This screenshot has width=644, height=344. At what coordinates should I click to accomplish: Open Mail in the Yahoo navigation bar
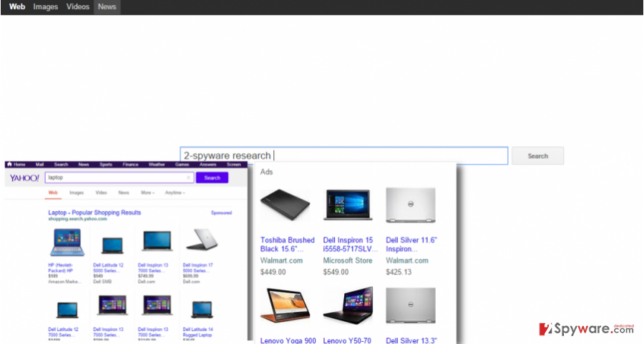[x=39, y=164]
